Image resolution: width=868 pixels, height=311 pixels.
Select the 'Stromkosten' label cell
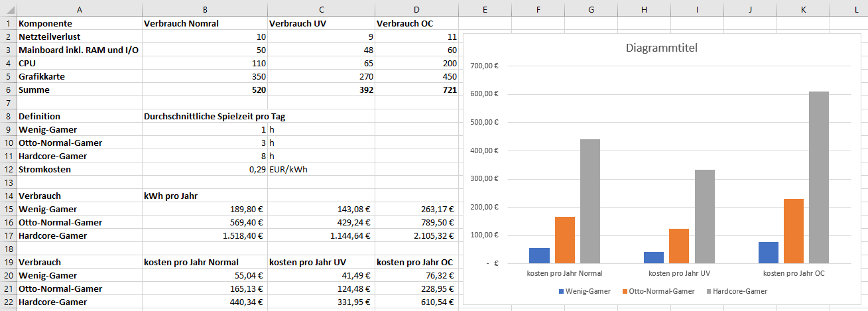point(80,169)
